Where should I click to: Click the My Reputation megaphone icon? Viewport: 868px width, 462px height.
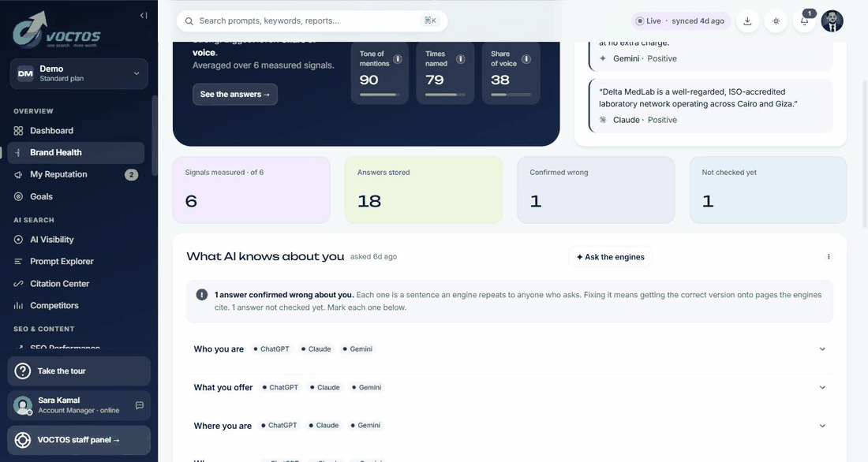[18, 175]
